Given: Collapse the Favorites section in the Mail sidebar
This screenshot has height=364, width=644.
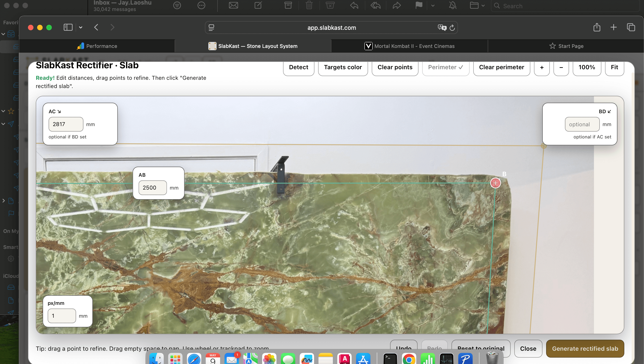Looking at the screenshot, I should (x=3, y=34).
